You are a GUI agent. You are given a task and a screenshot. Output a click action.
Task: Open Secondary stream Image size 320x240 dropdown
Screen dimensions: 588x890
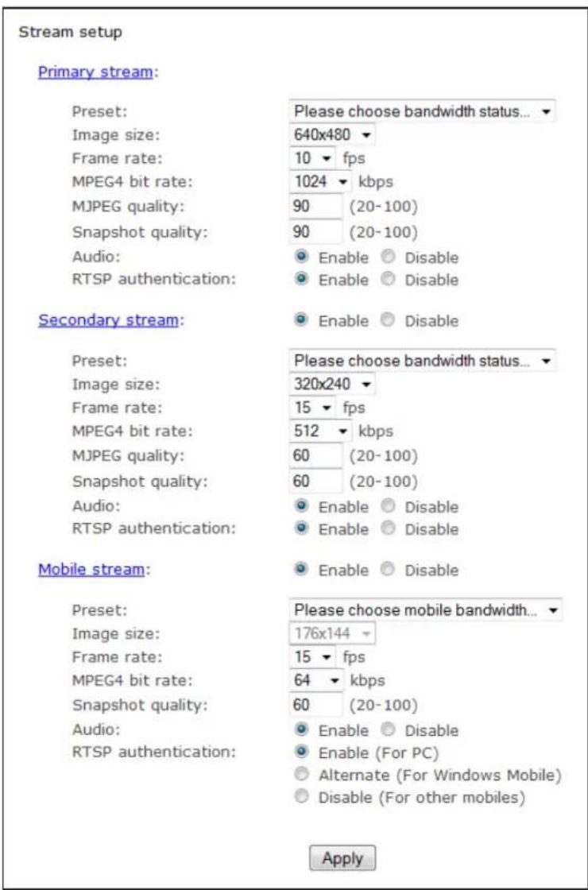click(x=332, y=385)
